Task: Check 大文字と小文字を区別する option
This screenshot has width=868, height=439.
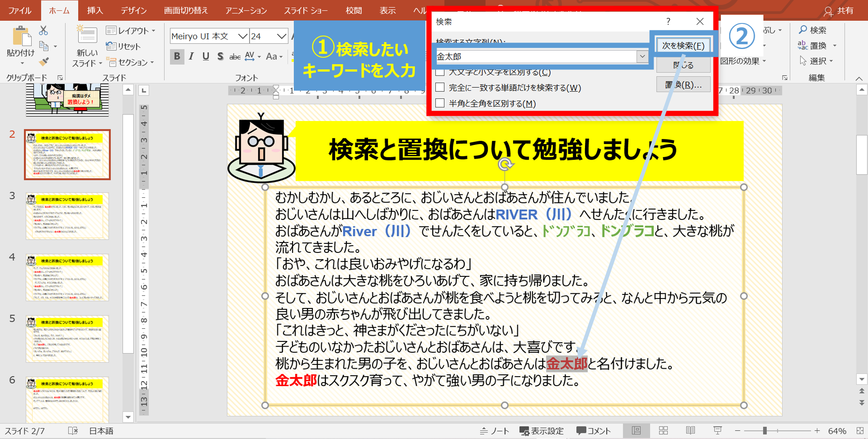Action: pos(440,72)
